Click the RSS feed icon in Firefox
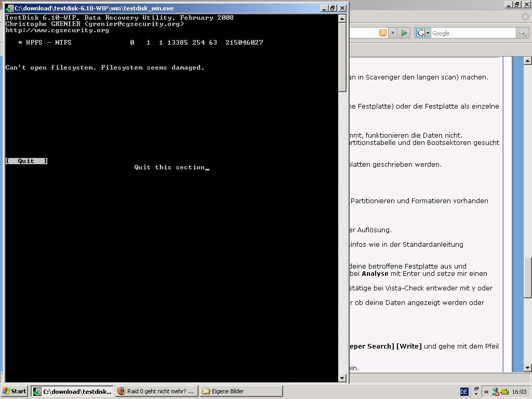This screenshot has height=399, width=532. pyautogui.click(x=383, y=33)
